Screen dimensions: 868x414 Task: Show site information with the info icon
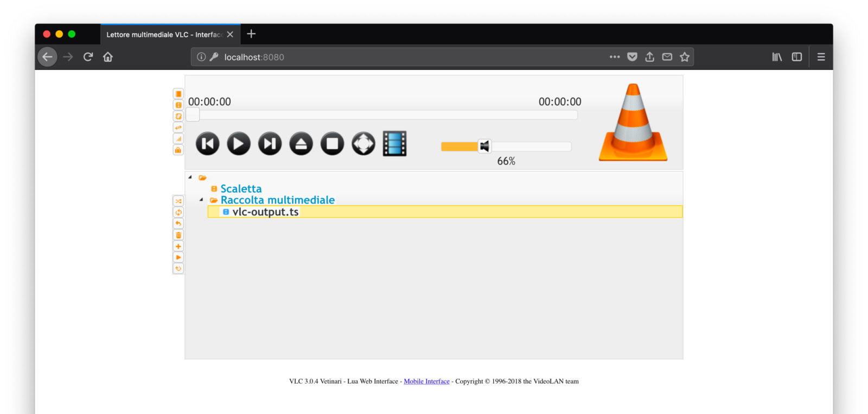pos(201,57)
